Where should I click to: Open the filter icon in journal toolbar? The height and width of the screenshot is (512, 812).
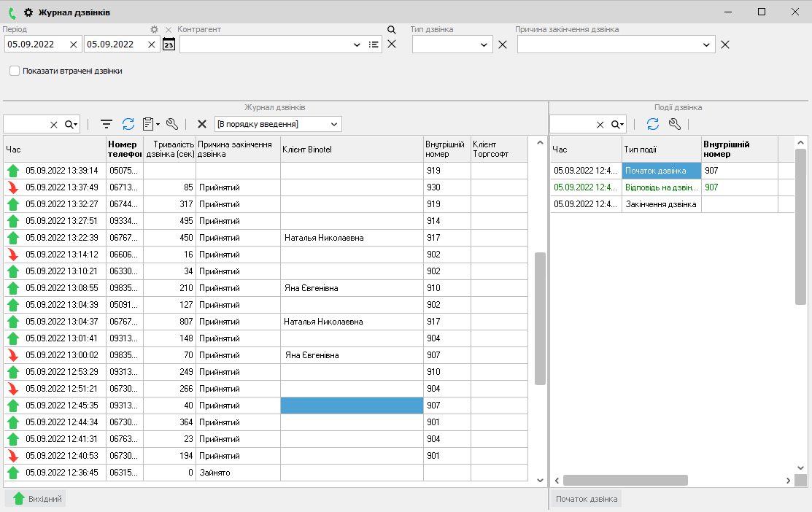(107, 124)
